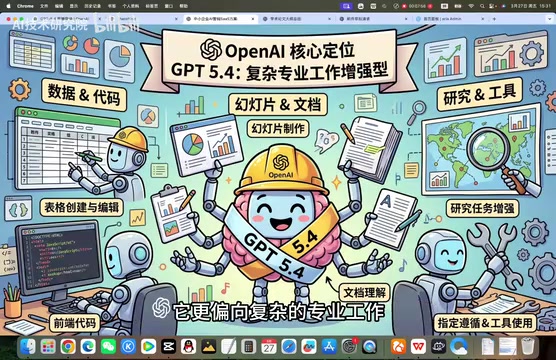556x360 pixels.
Task: Open the orange browser app in dock
Action: 399,346
